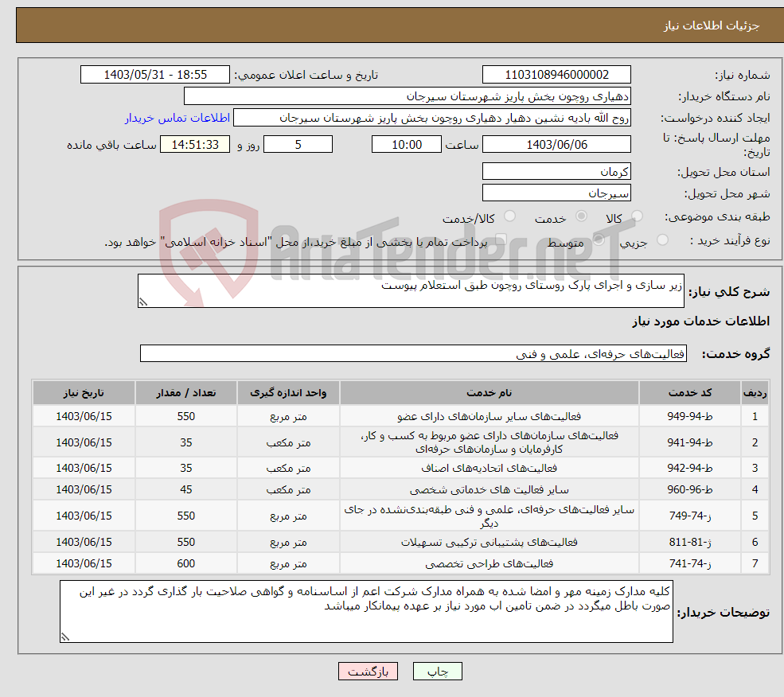Click service code ط-94-941
Screen dimensions: 784x697
[x=690, y=442]
